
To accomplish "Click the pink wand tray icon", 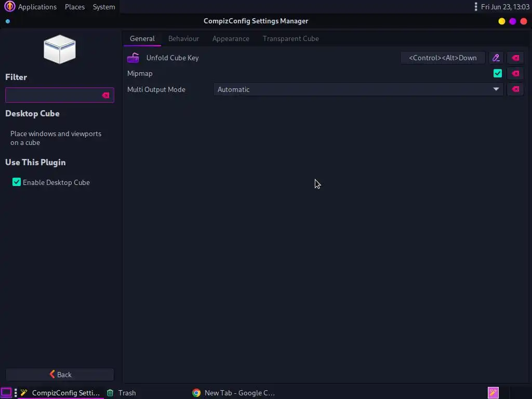I will tap(493, 393).
